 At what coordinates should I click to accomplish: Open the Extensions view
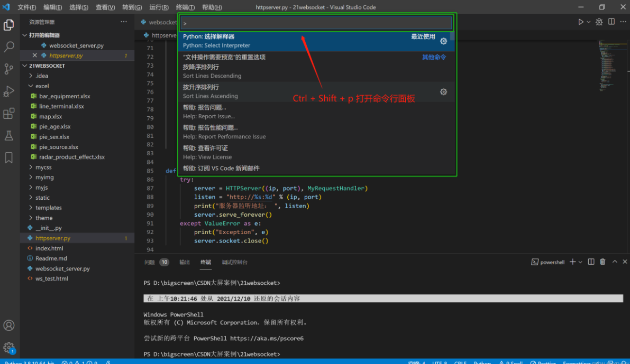coord(9,113)
